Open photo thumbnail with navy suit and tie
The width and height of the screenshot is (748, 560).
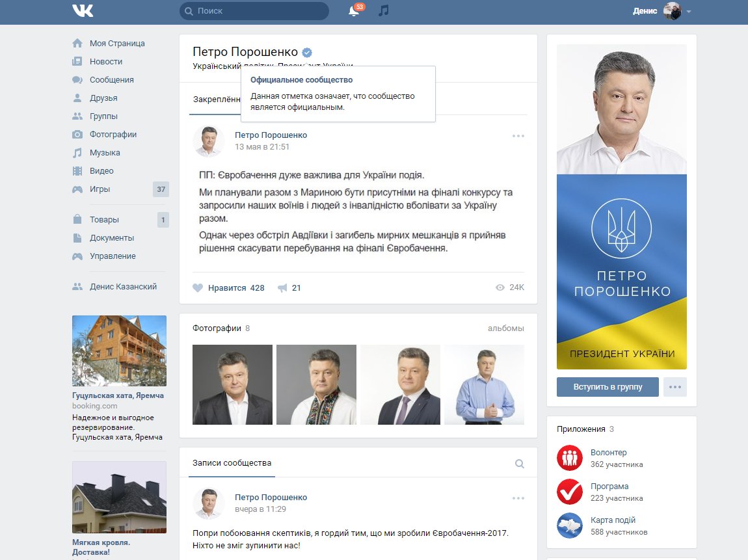[400, 384]
